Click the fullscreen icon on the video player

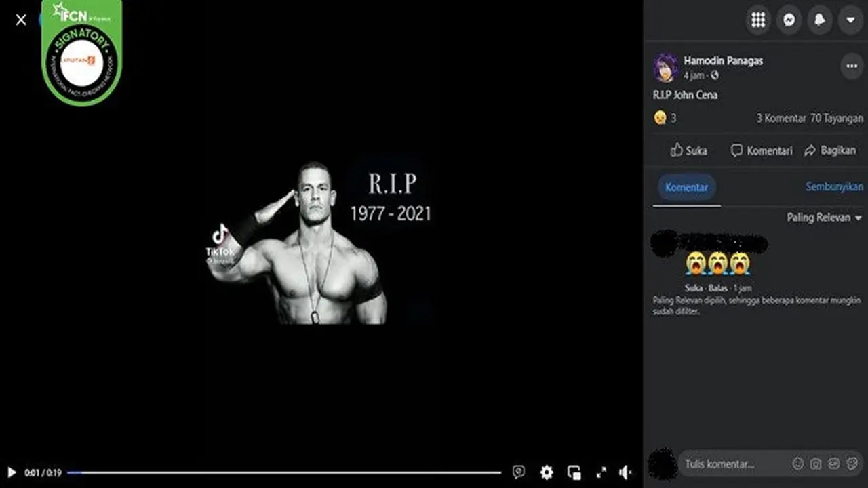click(600, 472)
